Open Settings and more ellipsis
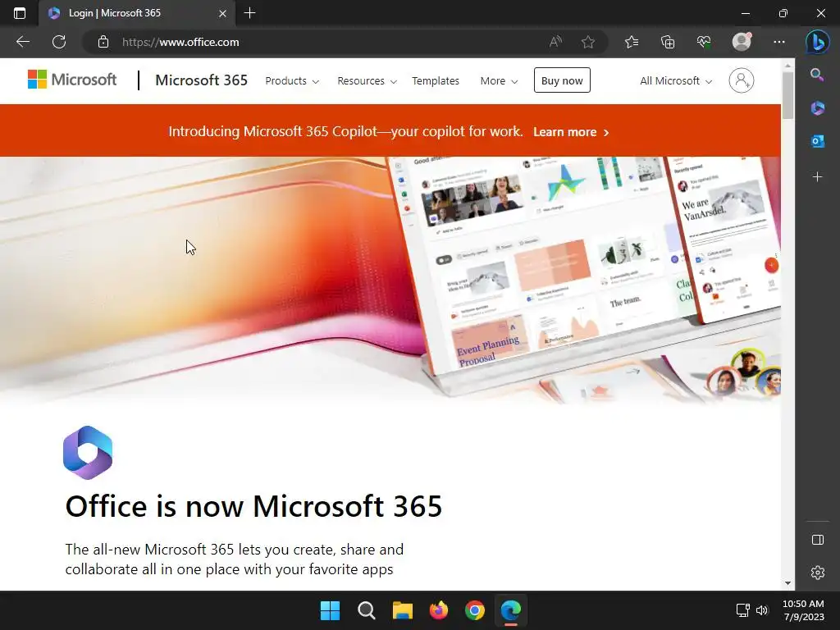The height and width of the screenshot is (630, 840). click(x=779, y=42)
